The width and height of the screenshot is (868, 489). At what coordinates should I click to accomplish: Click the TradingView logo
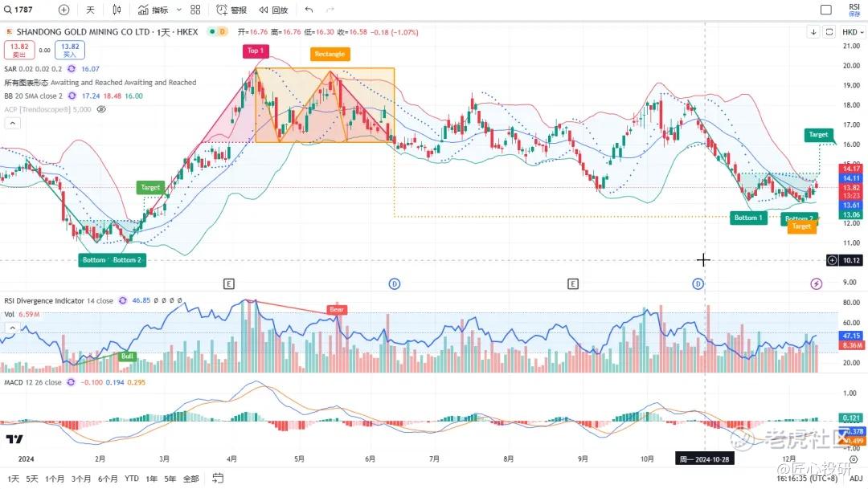14,439
